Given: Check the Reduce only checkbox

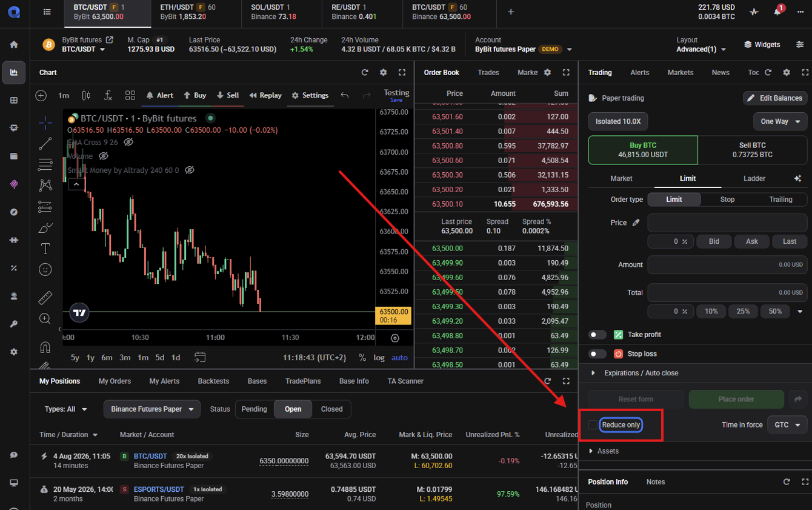Looking at the screenshot, I should click(x=593, y=425).
